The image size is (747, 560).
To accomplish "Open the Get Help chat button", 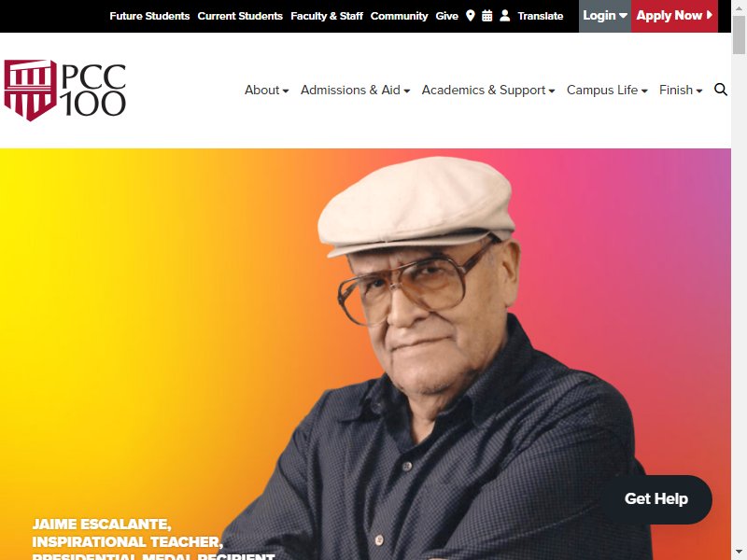I will click(x=656, y=499).
